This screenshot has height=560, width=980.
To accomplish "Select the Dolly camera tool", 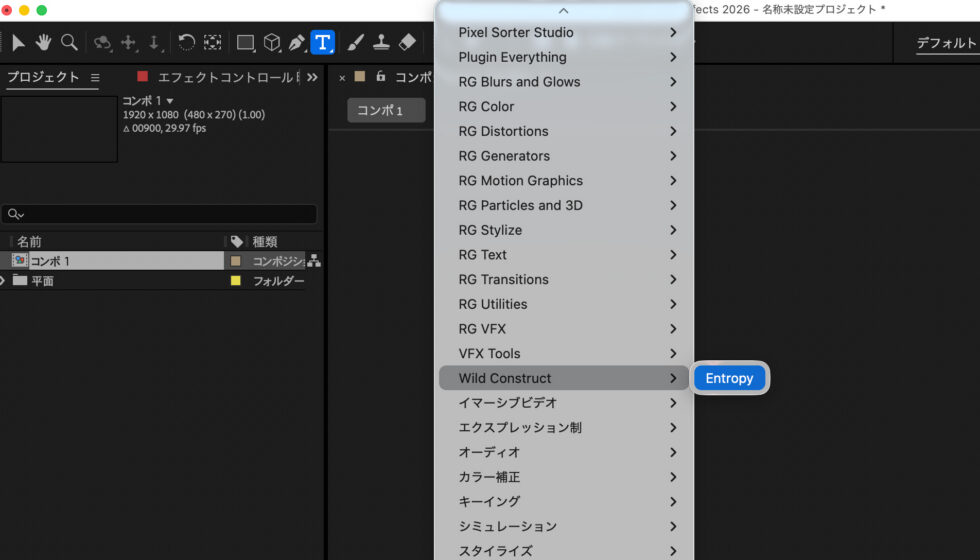I will pyautogui.click(x=154, y=42).
